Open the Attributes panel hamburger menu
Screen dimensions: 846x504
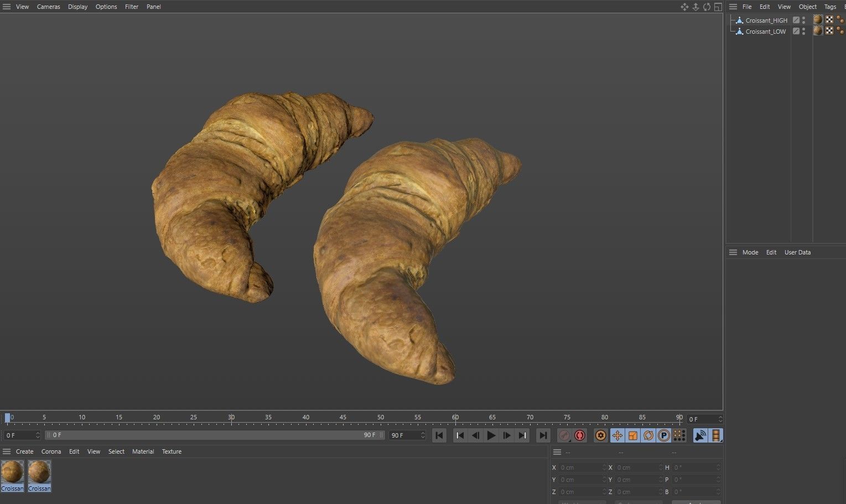click(x=733, y=252)
